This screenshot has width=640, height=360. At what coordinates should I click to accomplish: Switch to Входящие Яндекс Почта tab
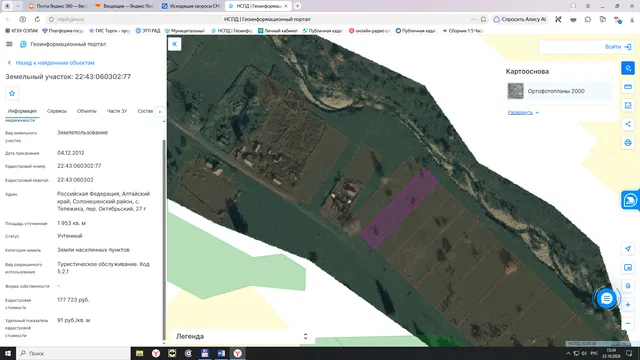(124, 6)
